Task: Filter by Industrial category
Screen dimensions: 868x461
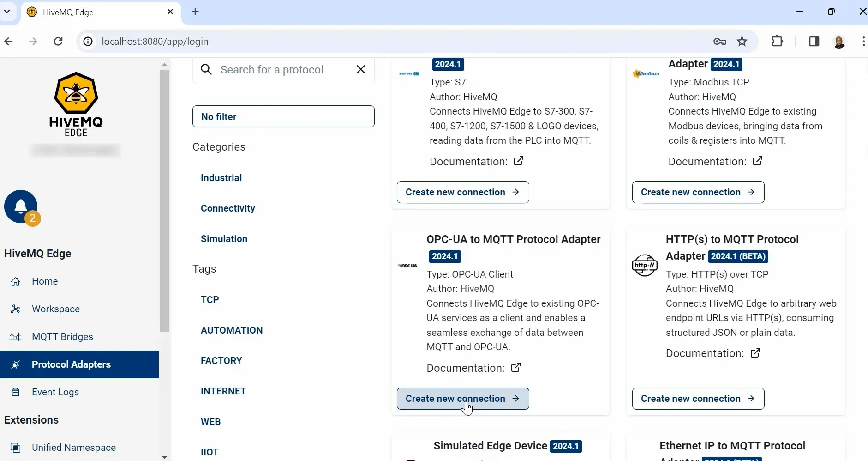Action: click(221, 178)
